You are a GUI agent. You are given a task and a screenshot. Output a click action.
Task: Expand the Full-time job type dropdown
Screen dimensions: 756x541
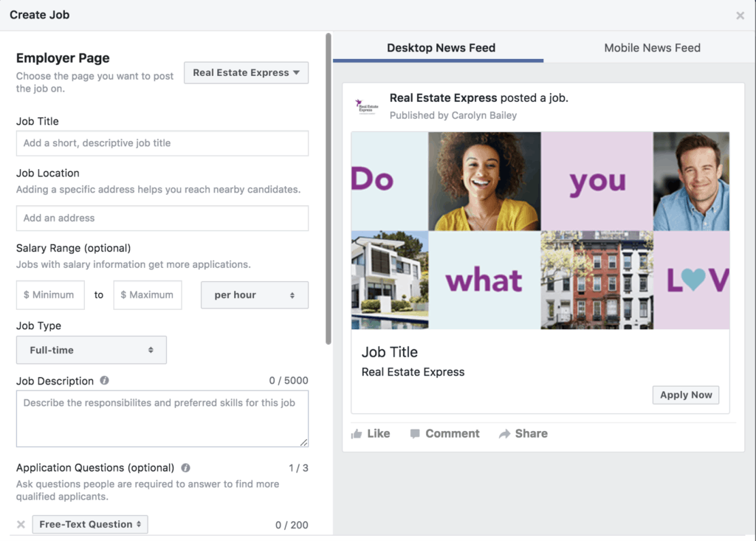[x=92, y=350]
